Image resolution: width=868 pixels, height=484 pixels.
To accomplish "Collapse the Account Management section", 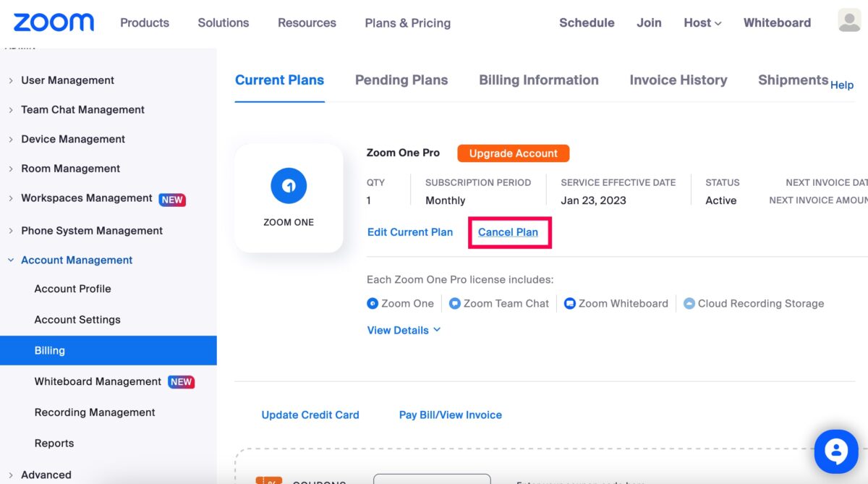I will [x=76, y=260].
